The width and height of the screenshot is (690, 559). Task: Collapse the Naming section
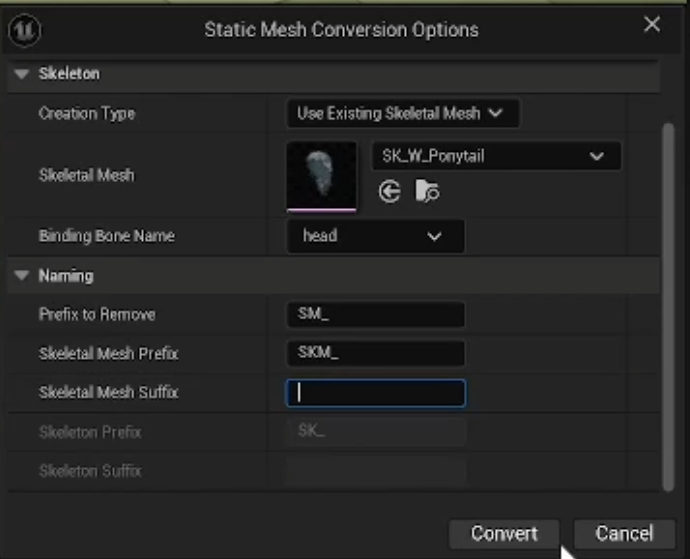[x=22, y=275]
